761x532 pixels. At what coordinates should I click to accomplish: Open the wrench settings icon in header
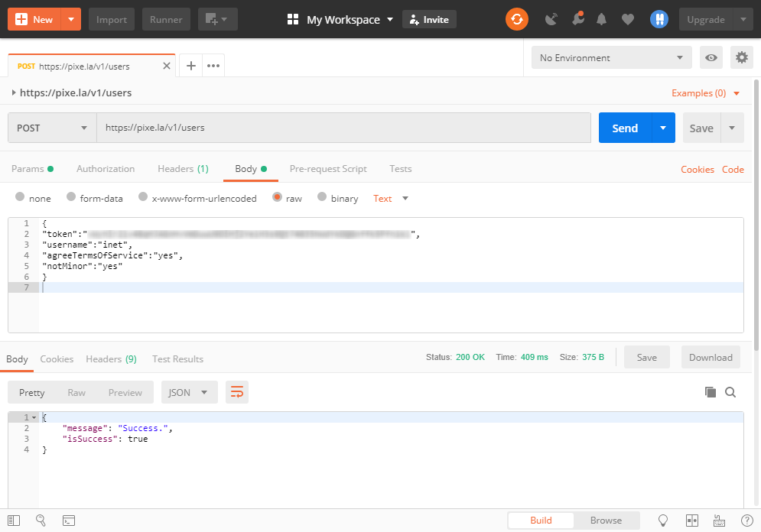point(577,19)
